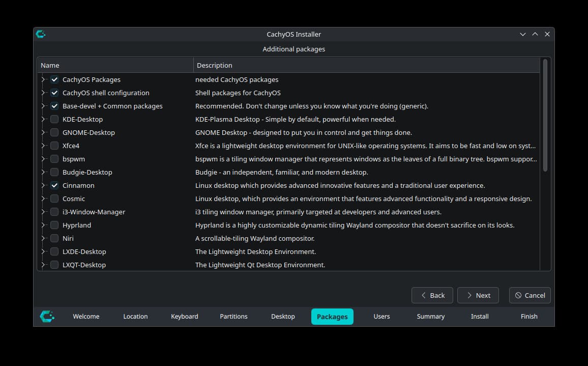Select the highlighted Packages step
588x366 pixels.
332,317
